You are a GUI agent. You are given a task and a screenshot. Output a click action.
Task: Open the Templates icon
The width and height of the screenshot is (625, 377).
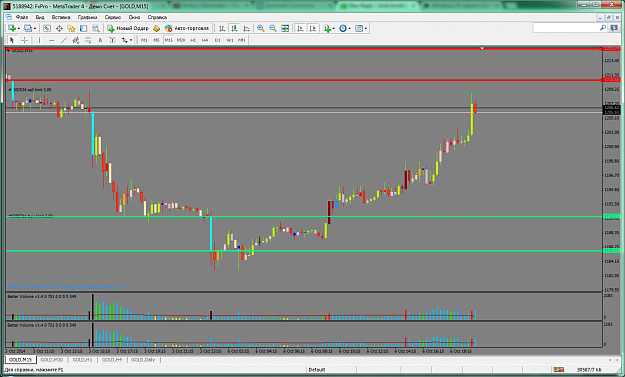pos(359,28)
